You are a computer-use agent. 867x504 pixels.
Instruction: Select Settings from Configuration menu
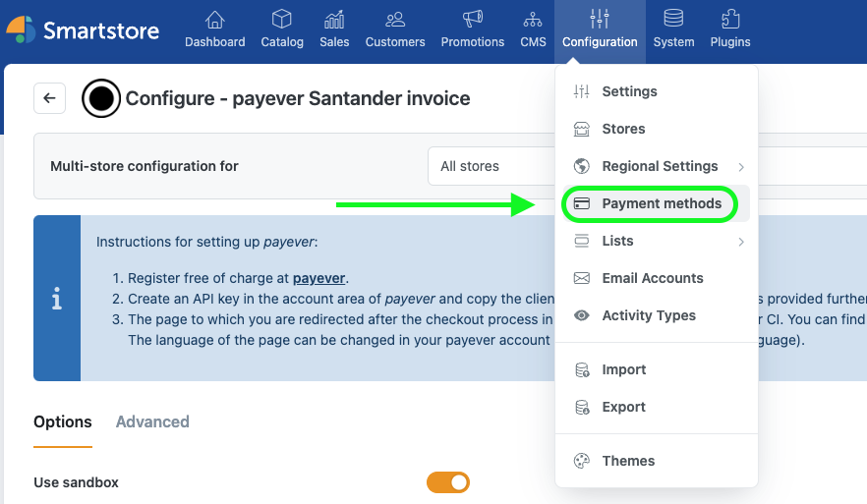click(x=657, y=91)
